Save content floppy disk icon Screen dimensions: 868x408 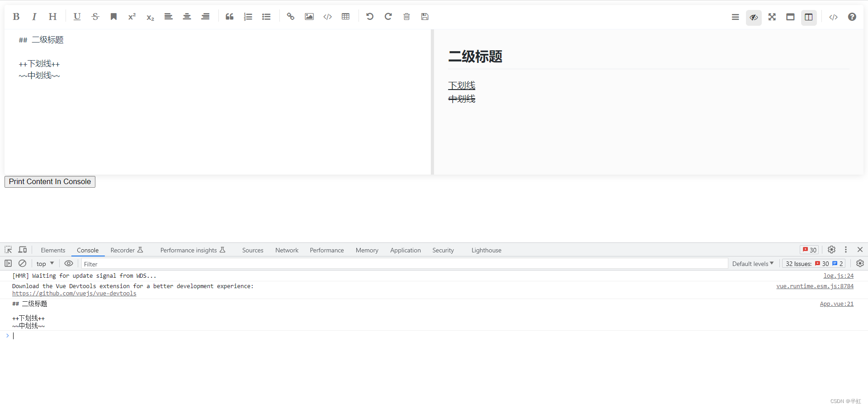(x=425, y=17)
